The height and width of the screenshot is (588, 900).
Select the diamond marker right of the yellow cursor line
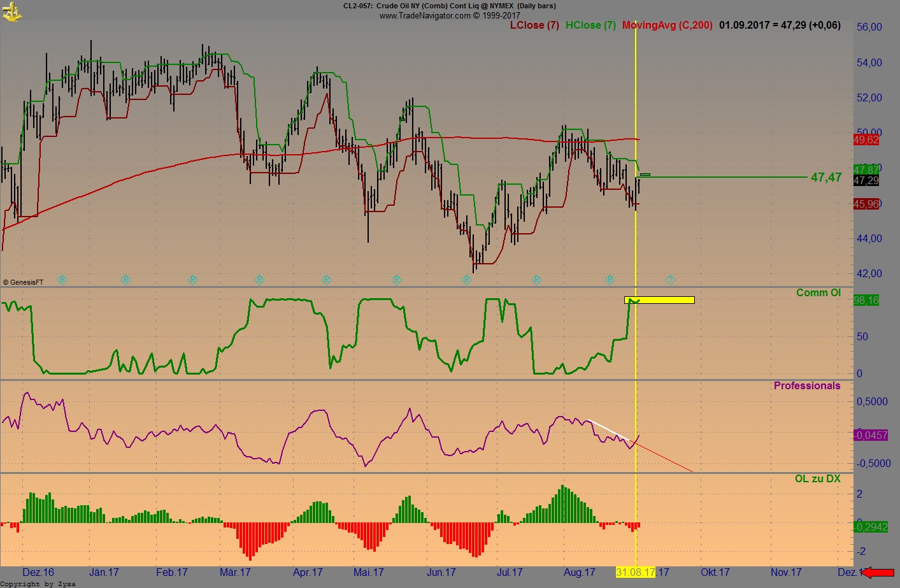click(670, 280)
